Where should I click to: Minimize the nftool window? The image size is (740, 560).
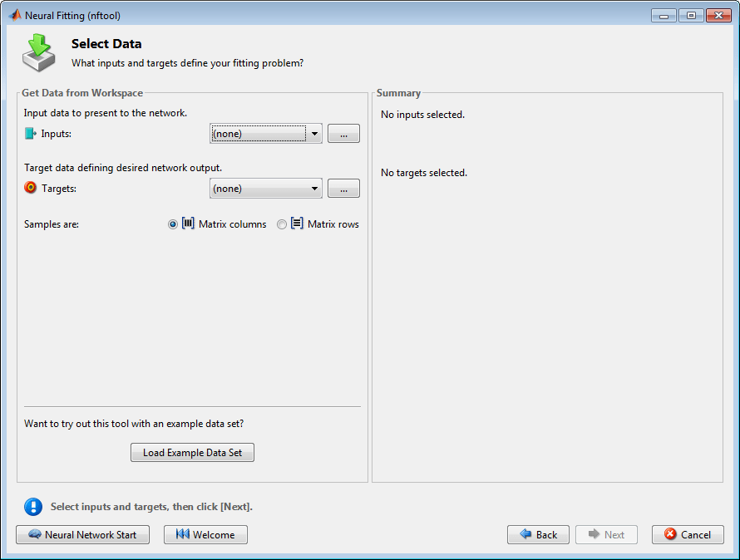point(664,16)
